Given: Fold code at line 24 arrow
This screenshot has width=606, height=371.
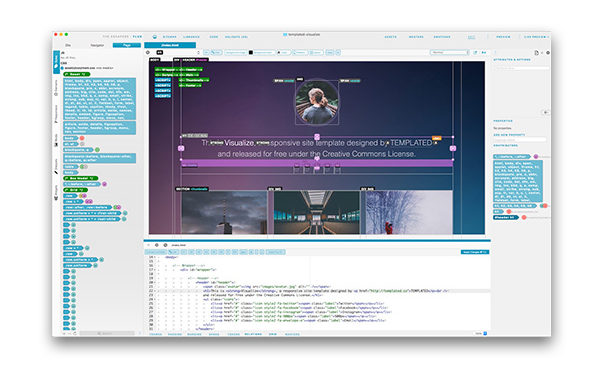Looking at the screenshot, I should pyautogui.click(x=155, y=299).
